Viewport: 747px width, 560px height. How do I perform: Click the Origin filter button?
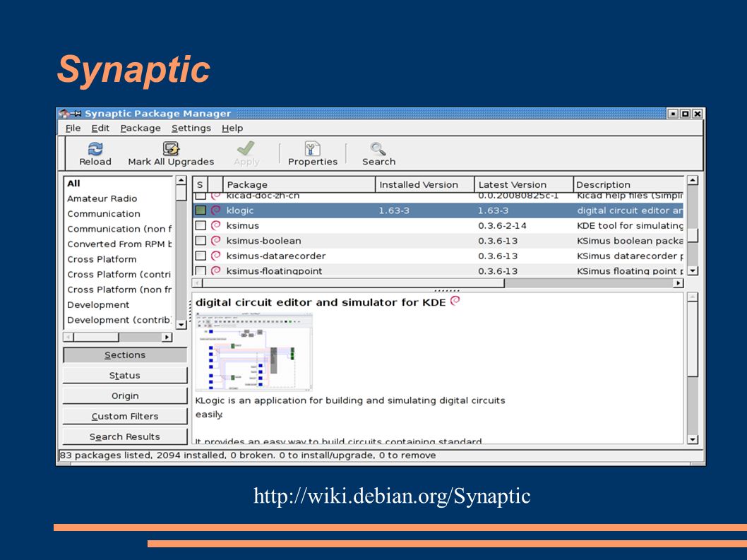point(125,396)
